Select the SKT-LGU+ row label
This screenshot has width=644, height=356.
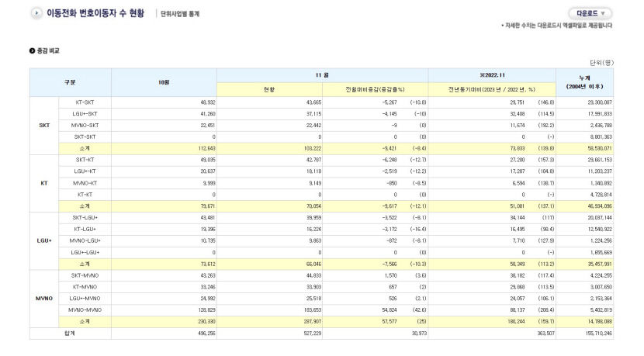(x=85, y=218)
